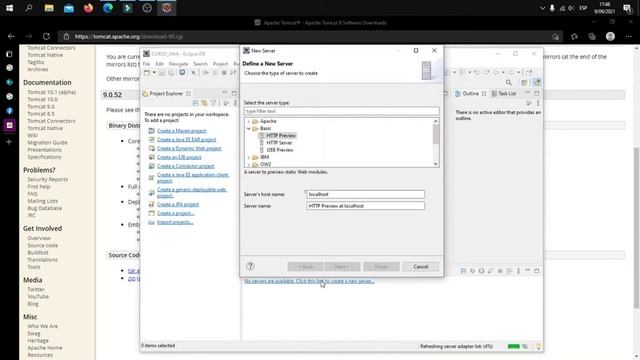This screenshot has height=360, width=640.
Task: Click the tip lightbulb in status bar
Action: click(538, 347)
